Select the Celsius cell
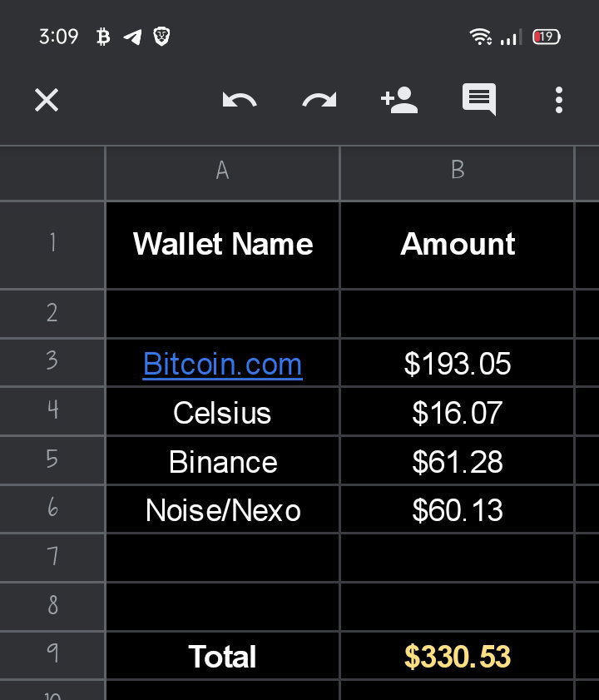The height and width of the screenshot is (700, 599). pos(222,412)
